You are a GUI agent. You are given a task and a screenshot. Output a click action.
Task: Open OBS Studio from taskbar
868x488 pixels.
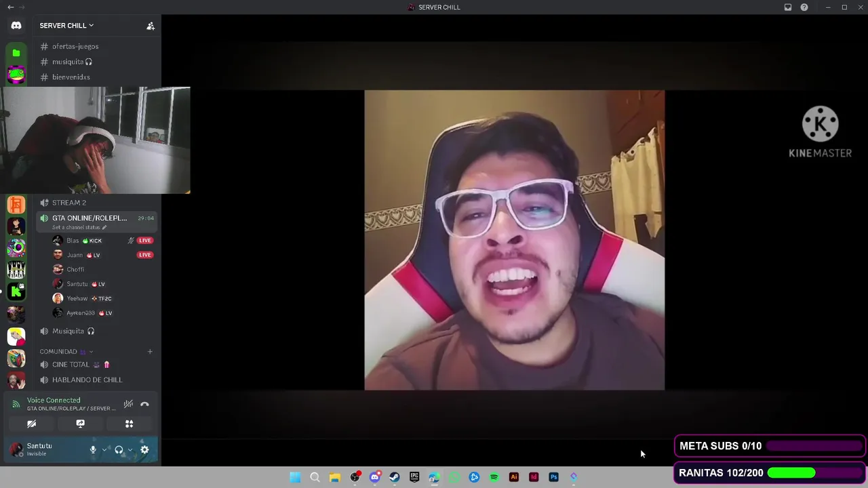point(355,477)
